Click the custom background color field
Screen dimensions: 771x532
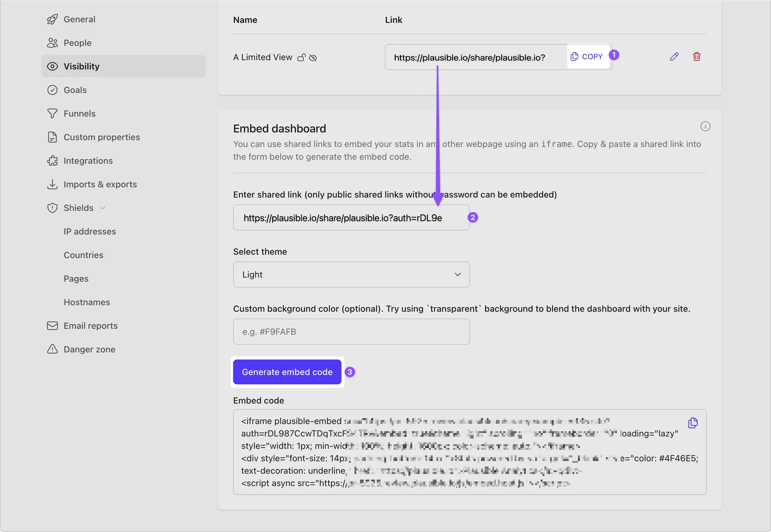(351, 332)
